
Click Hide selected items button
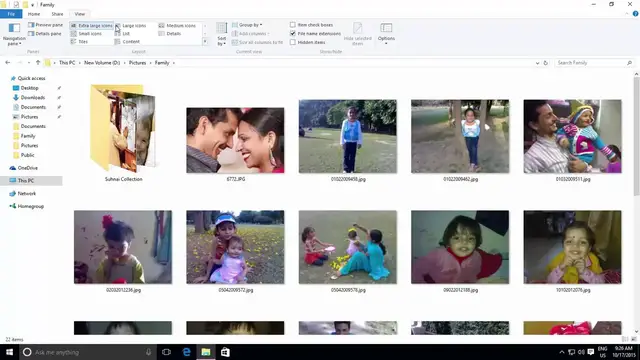click(358, 34)
